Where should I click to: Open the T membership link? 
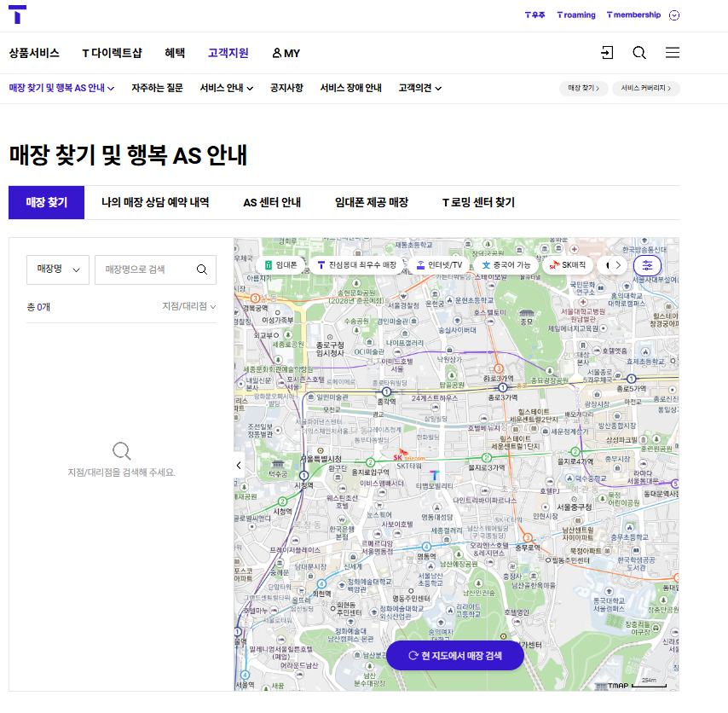(633, 14)
